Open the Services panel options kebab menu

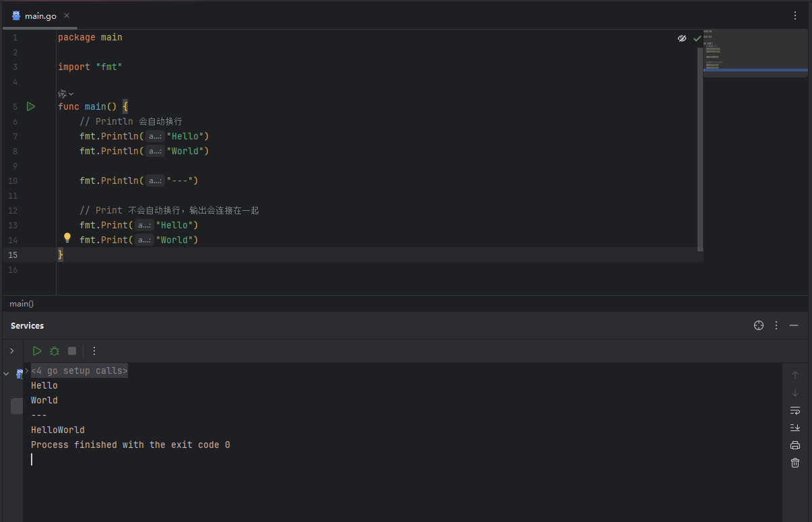point(776,325)
